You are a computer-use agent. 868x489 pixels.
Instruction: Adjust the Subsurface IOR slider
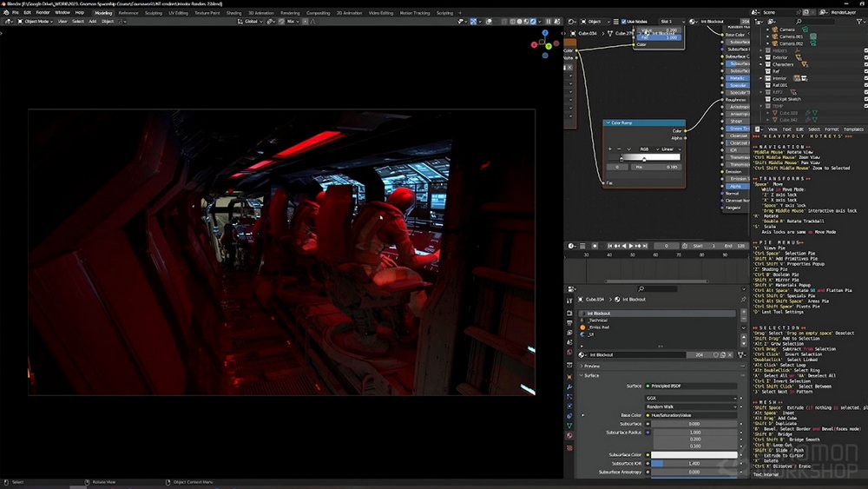[x=694, y=464]
